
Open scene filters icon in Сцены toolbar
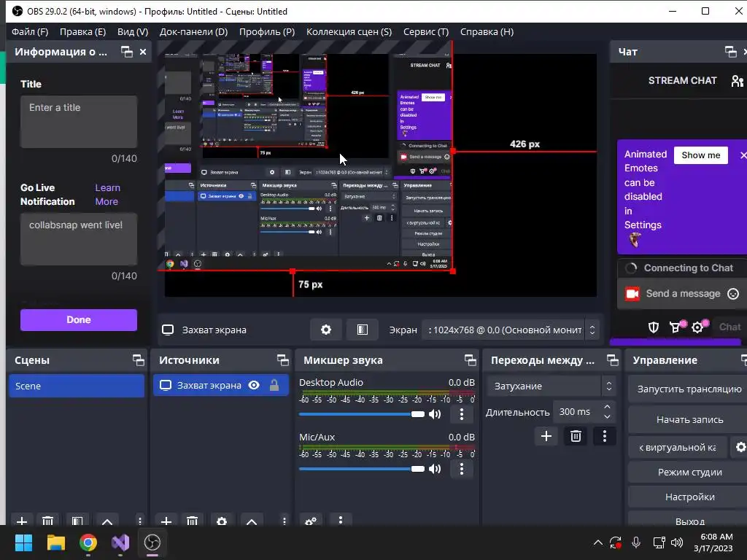click(77, 521)
